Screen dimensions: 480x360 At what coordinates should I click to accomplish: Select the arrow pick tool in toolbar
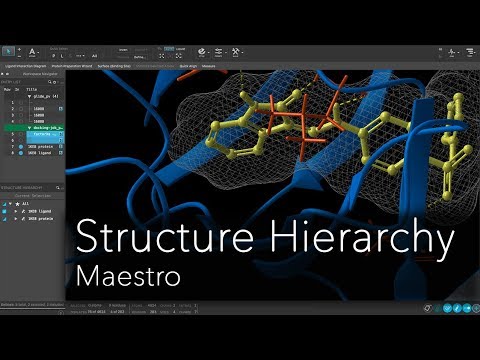point(8,51)
